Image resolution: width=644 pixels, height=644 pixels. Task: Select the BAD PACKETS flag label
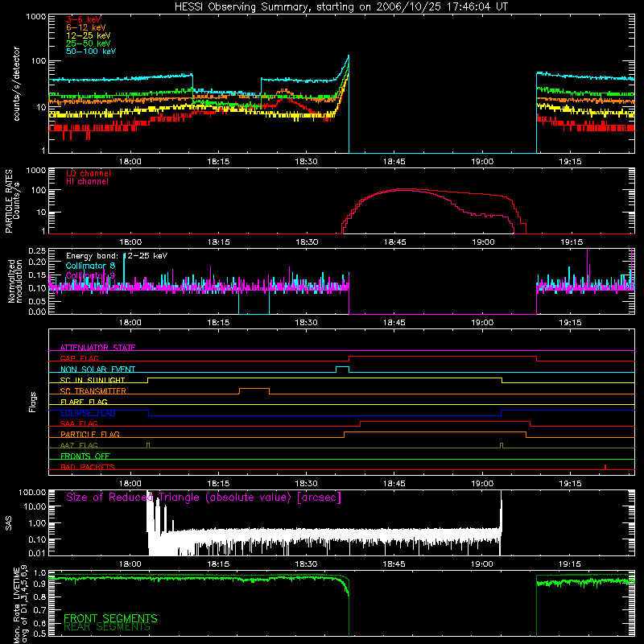[88, 467]
